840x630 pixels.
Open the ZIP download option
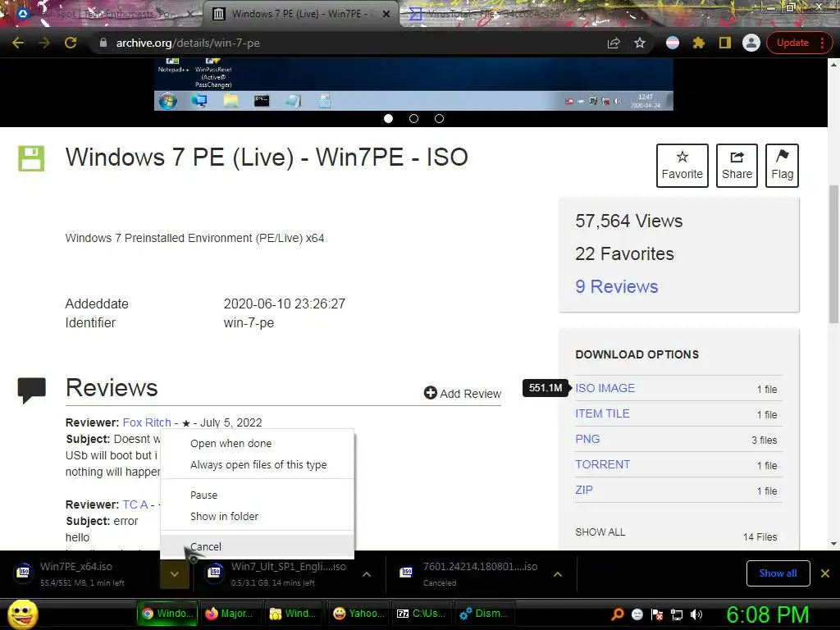point(584,491)
